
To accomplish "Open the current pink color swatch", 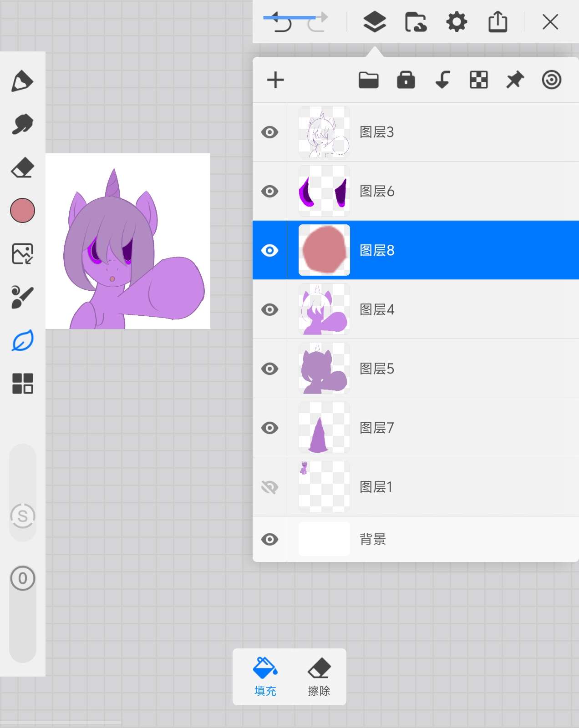I will (22, 210).
